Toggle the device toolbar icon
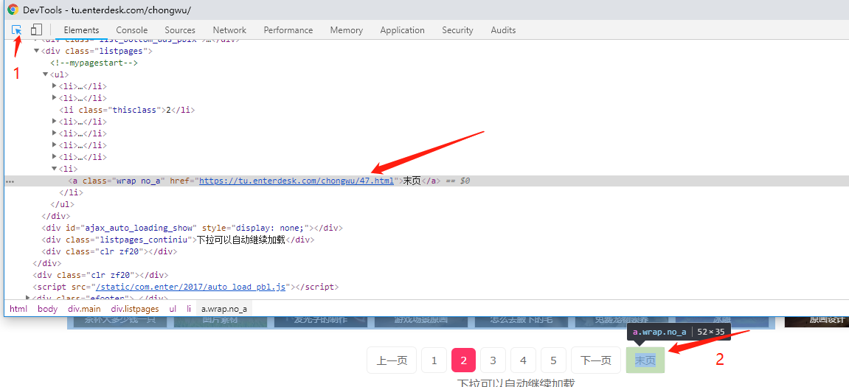Viewport: 849px width, 387px height. click(x=36, y=30)
